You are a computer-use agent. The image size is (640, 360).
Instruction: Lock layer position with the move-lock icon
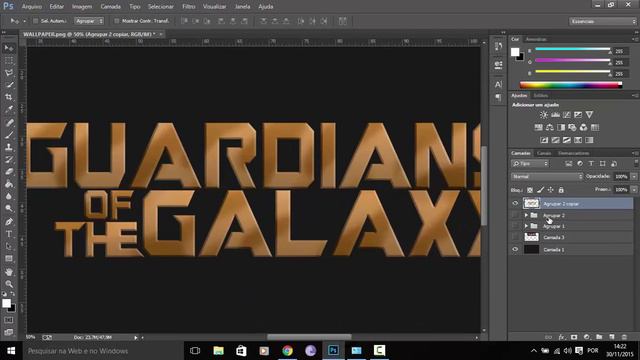point(551,190)
